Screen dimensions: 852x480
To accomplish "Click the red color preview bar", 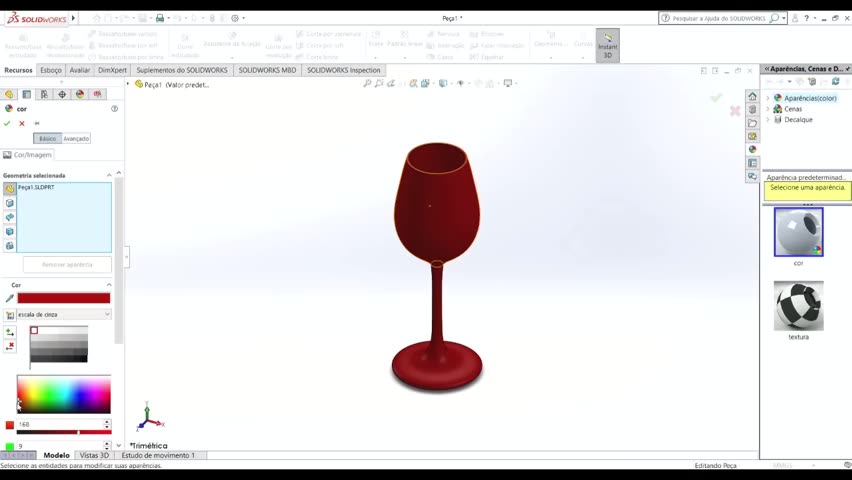I will pyautogui.click(x=63, y=298).
